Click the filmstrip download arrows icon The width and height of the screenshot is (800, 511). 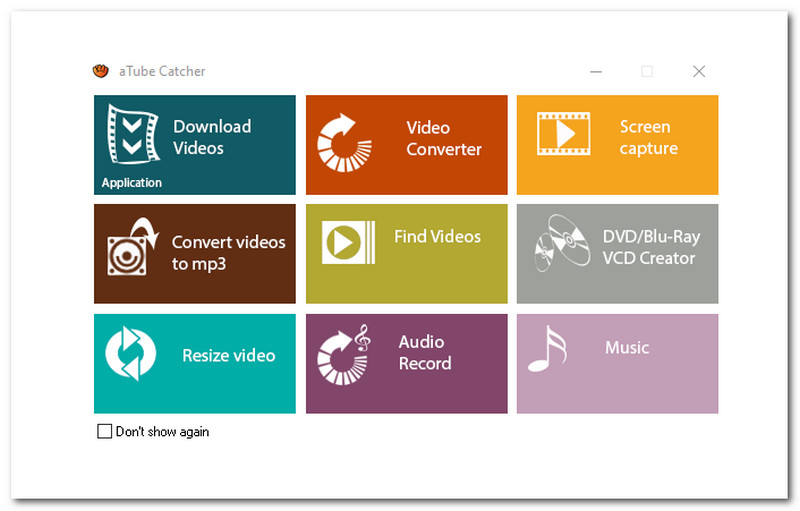coord(133,134)
